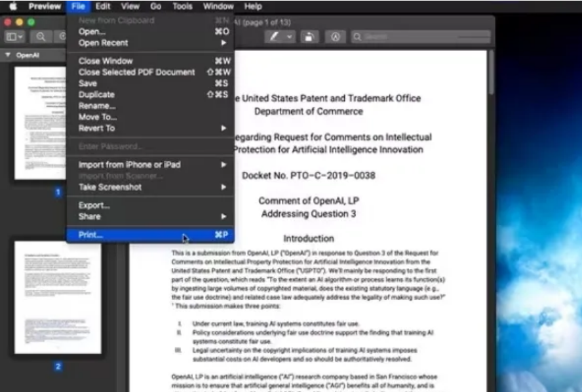Open the Apple menu

[x=13, y=7]
